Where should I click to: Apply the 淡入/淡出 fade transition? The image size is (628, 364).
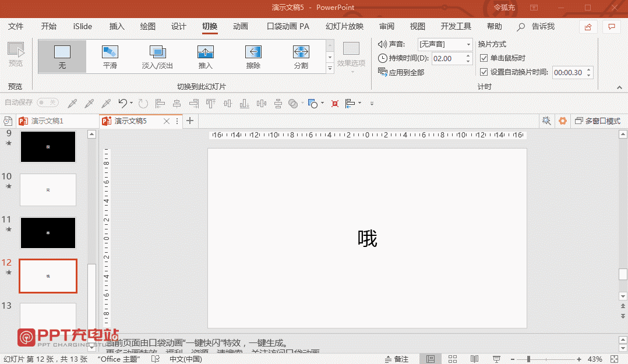tap(157, 57)
